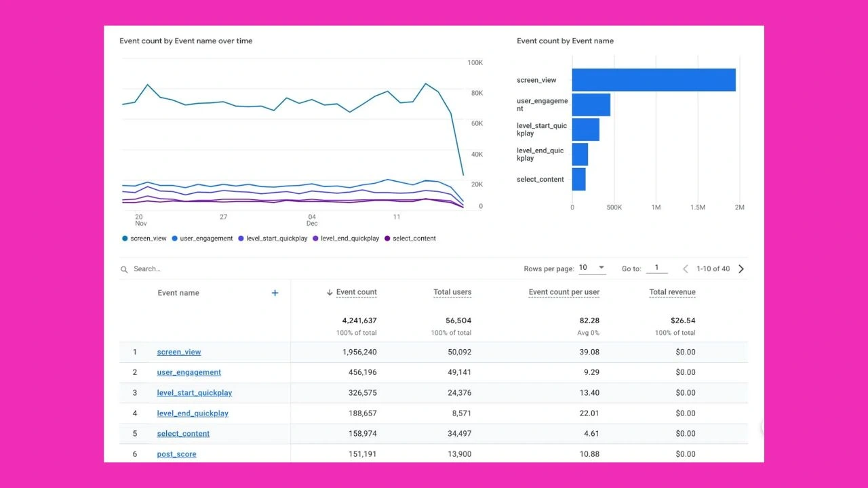
Task: Click the screen_view bar in bar chart
Action: coord(654,80)
